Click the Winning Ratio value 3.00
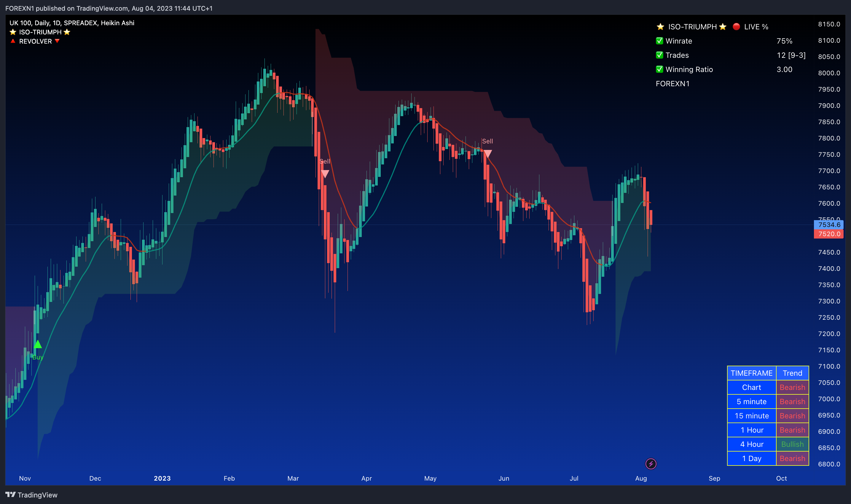Image resolution: width=851 pixels, height=504 pixels. [784, 69]
